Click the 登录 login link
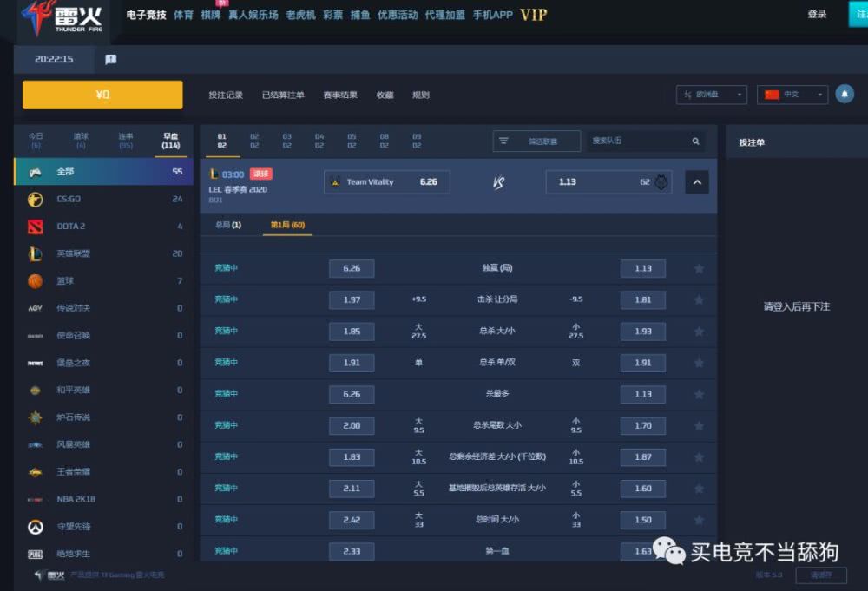The image size is (868, 591). pos(817,15)
